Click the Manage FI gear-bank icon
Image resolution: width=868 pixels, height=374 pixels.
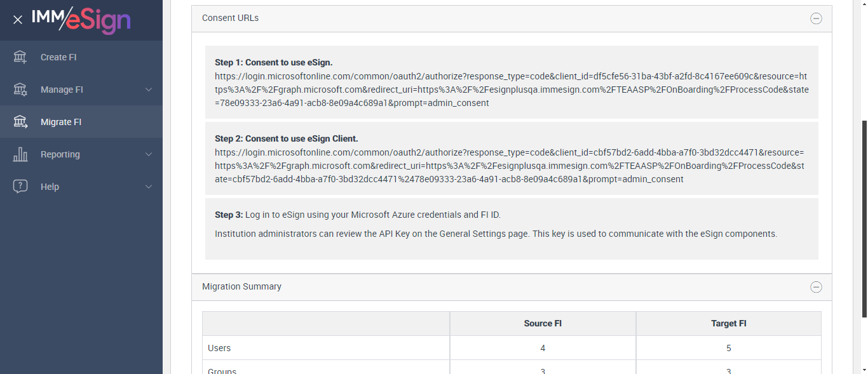click(x=20, y=90)
